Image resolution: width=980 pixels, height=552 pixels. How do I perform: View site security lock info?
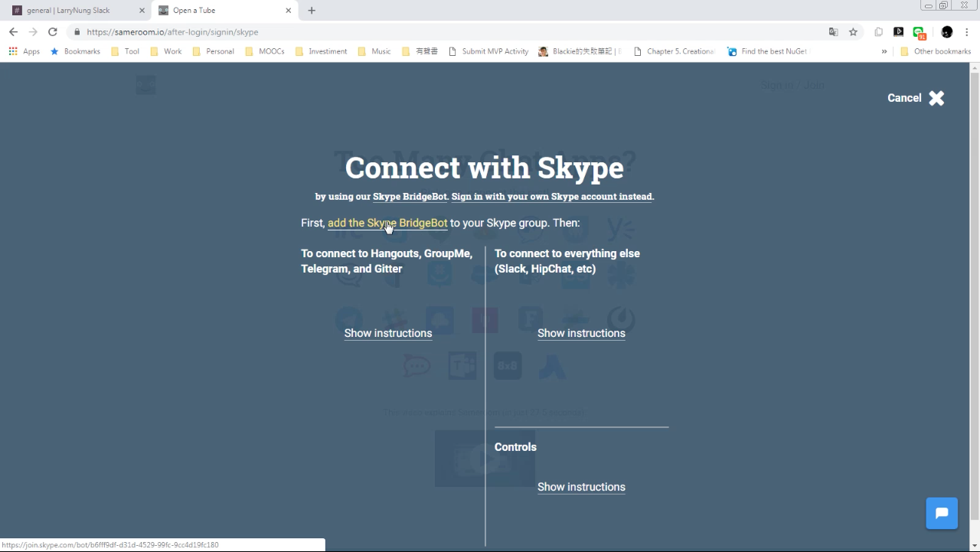77,32
